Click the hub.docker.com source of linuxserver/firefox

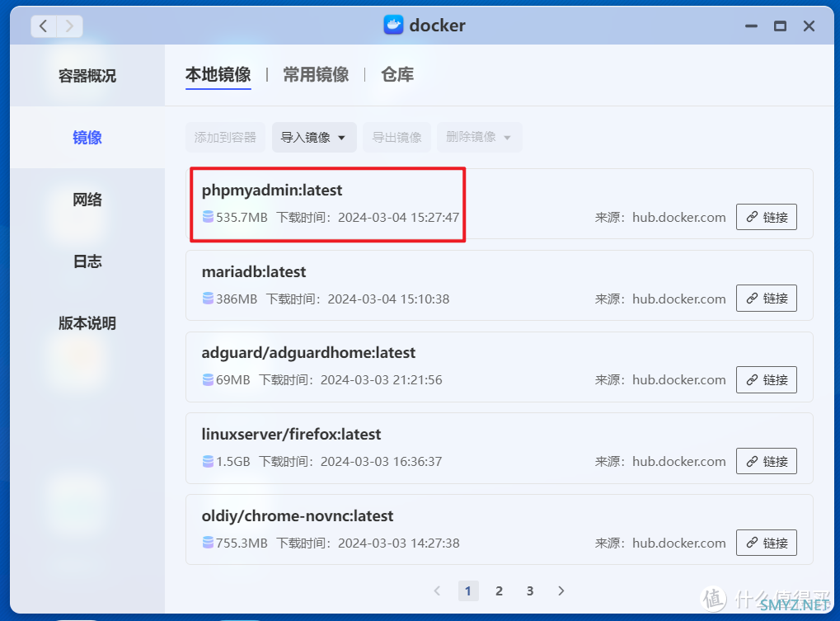click(678, 461)
